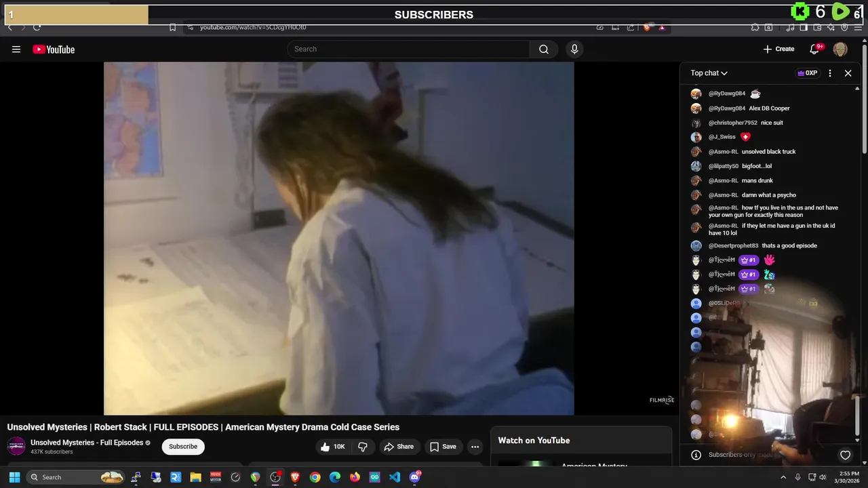The width and height of the screenshot is (868, 488).
Task: Bookmark this page in the address bar
Action: coord(172,28)
